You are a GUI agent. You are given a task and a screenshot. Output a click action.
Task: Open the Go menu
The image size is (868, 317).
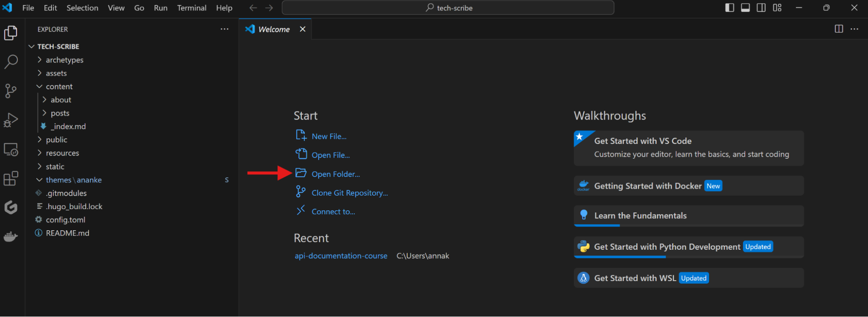pos(139,8)
